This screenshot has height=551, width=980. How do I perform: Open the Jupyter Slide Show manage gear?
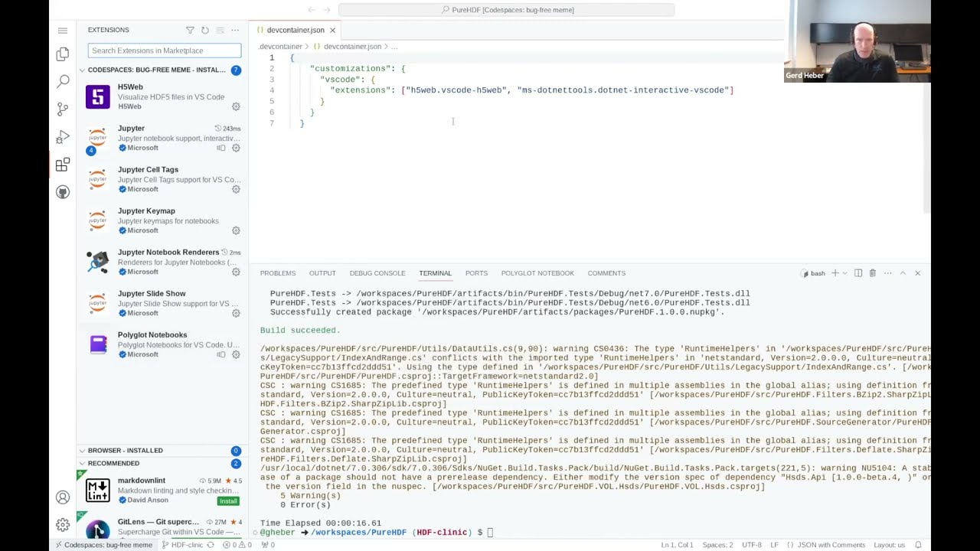(236, 313)
